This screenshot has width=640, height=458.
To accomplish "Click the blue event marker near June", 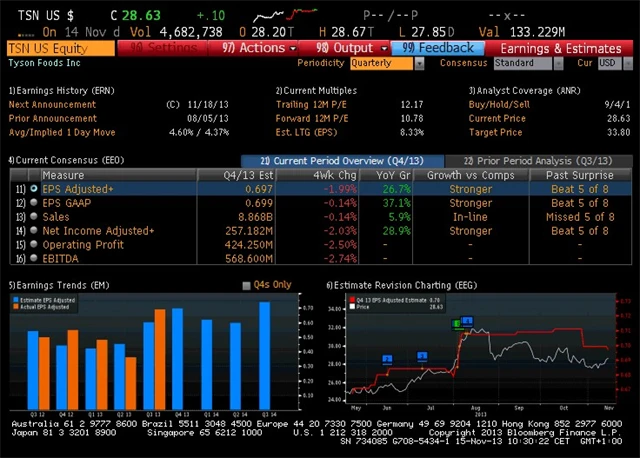I will pyautogui.click(x=387, y=359).
